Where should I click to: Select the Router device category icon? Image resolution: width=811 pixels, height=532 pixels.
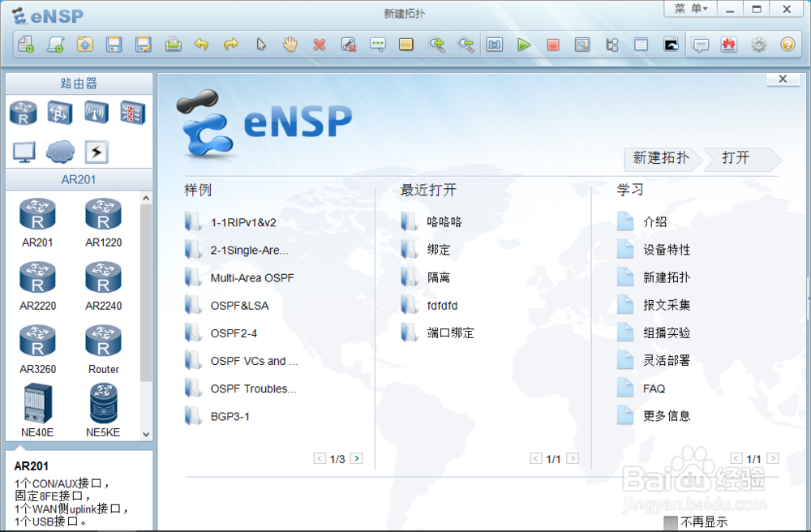point(24,113)
